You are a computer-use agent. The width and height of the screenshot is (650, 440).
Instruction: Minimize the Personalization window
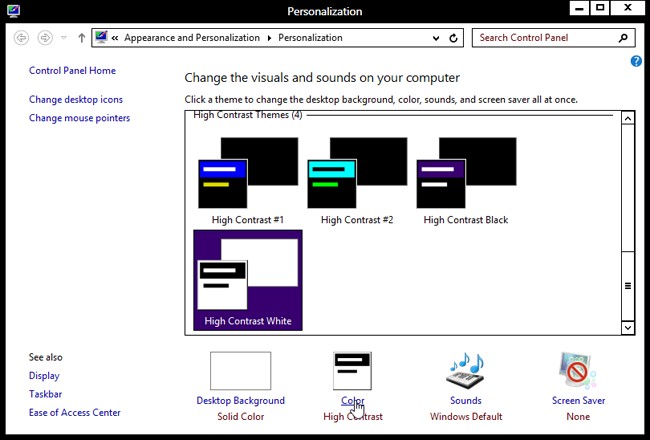(x=580, y=8)
